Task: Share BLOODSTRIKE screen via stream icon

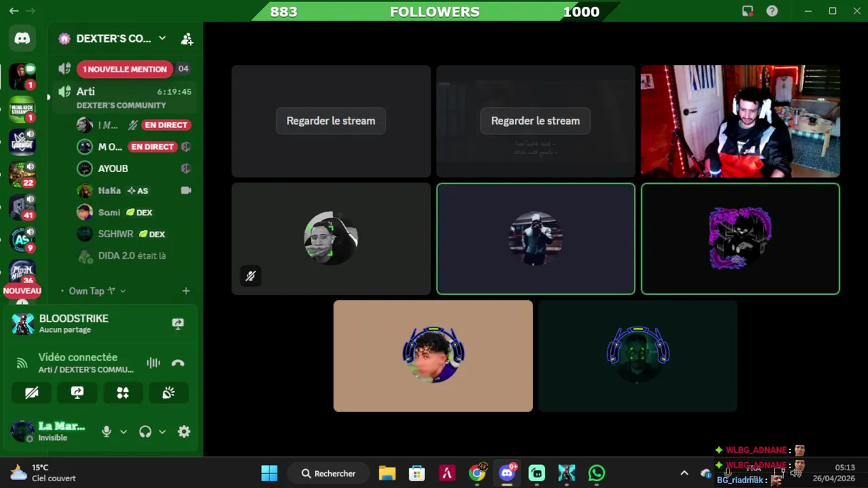Action: click(x=178, y=323)
